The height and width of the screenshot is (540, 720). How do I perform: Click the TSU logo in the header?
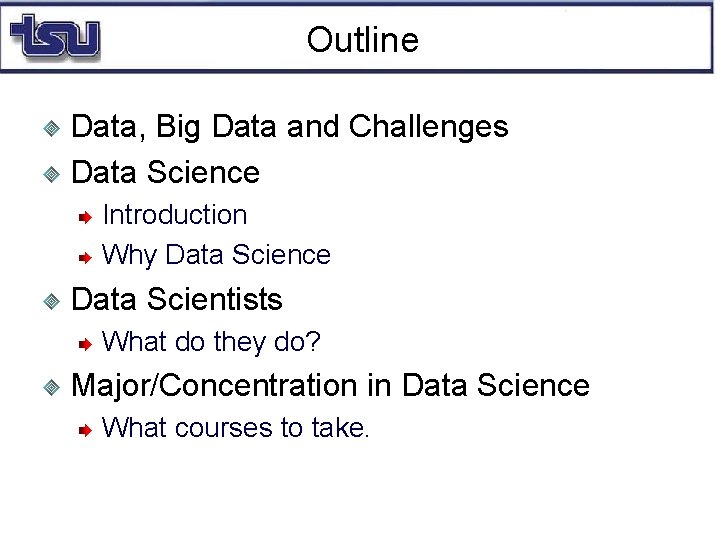(54, 37)
